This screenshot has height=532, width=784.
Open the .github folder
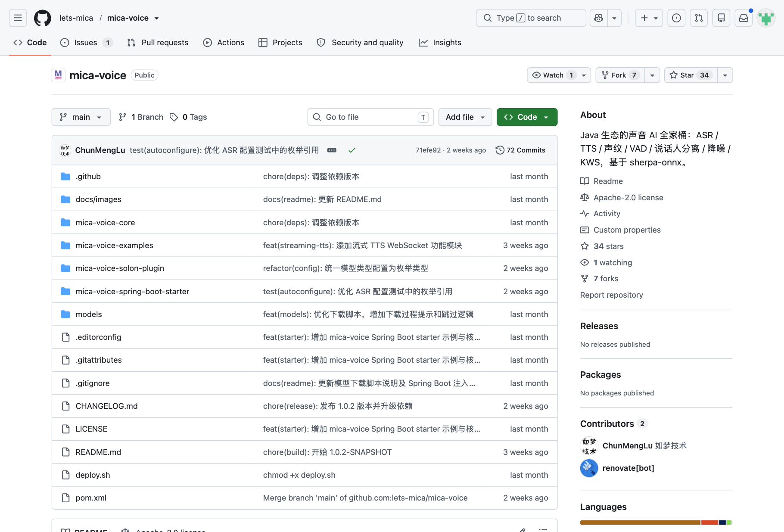(88, 177)
